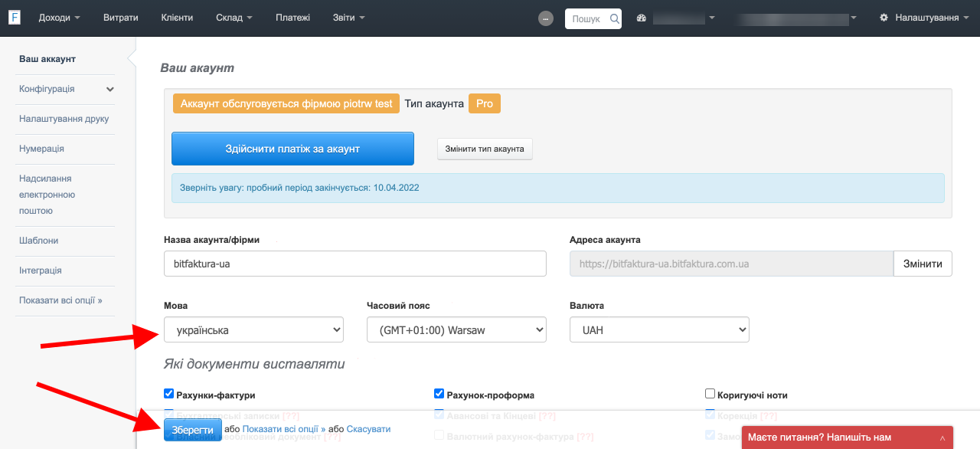This screenshot has width=980, height=449.
Task: Click the Налаштування gear icon
Action: [884, 18]
